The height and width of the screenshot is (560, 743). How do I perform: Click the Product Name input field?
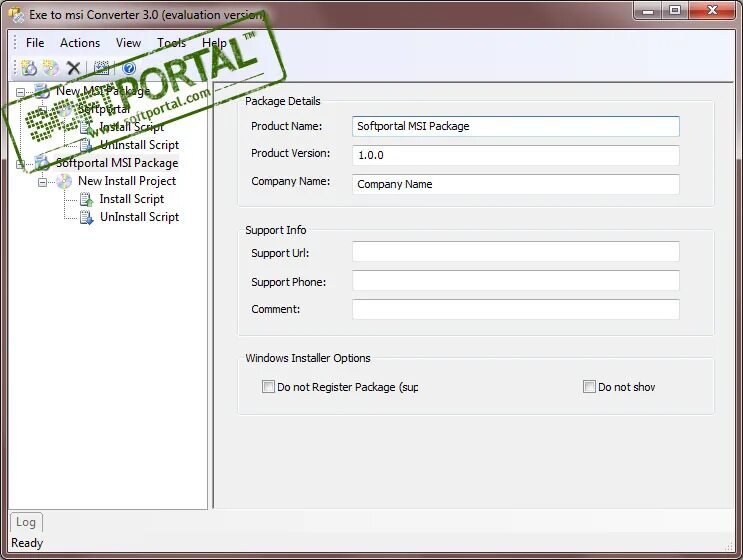tap(516, 126)
